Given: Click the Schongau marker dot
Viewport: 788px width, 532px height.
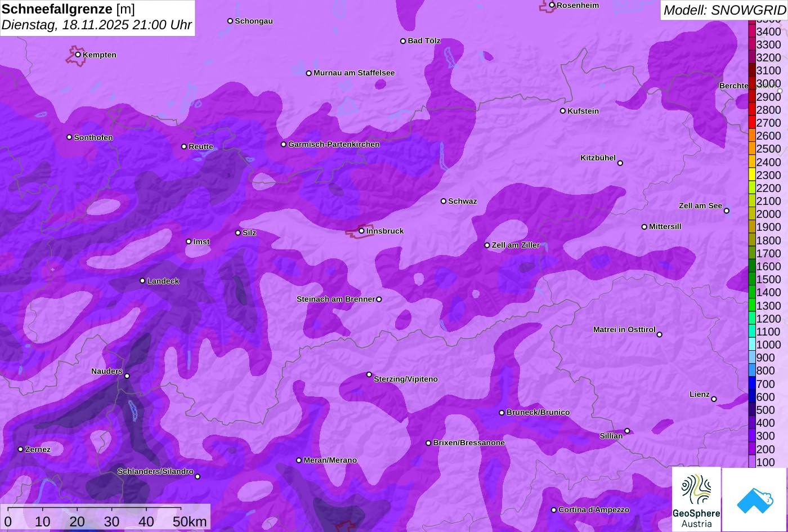Looking at the screenshot, I should pos(230,21).
